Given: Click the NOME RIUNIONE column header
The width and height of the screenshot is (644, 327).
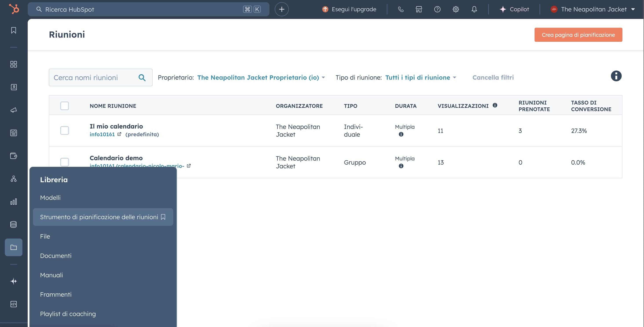Looking at the screenshot, I should pyautogui.click(x=113, y=106).
